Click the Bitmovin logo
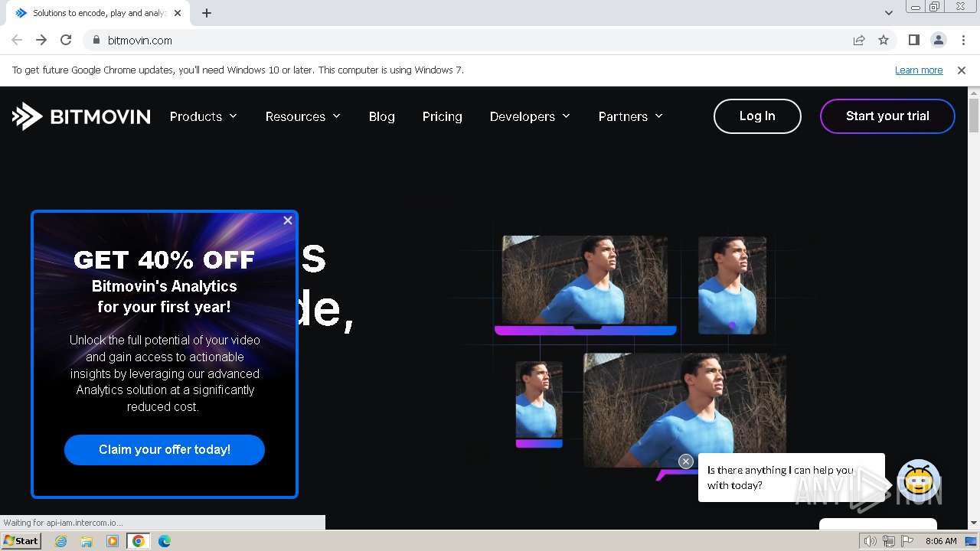This screenshot has height=551, width=980. pos(81,116)
